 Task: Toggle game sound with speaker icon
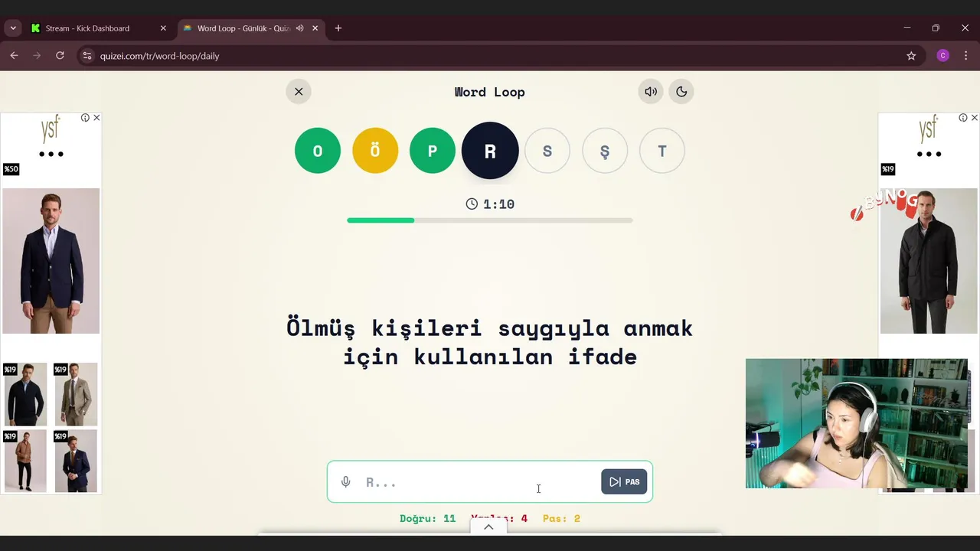coord(651,92)
